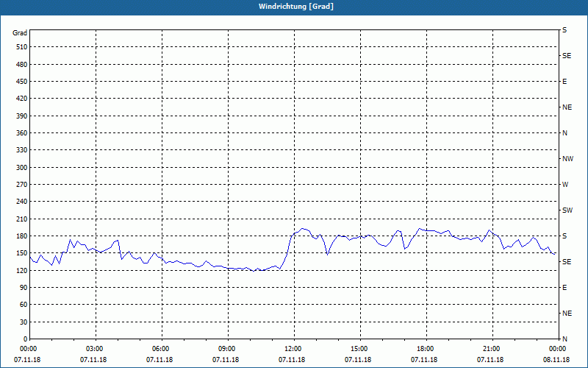The height and width of the screenshot is (368, 588).
Task: Click the 90 y-axis value
Action: (x=24, y=288)
